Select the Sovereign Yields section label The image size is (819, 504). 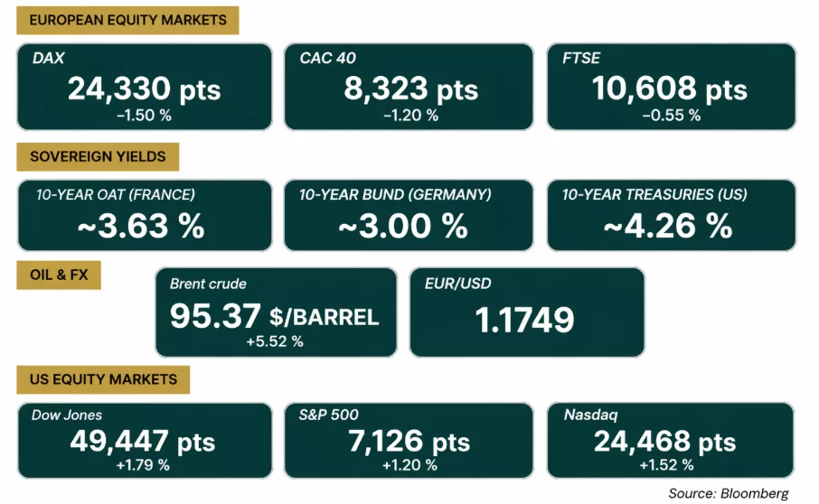click(98, 156)
